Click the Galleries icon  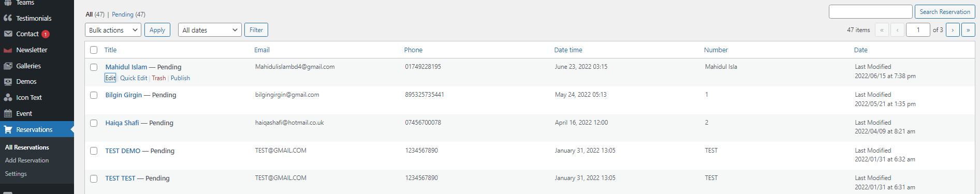[x=8, y=66]
